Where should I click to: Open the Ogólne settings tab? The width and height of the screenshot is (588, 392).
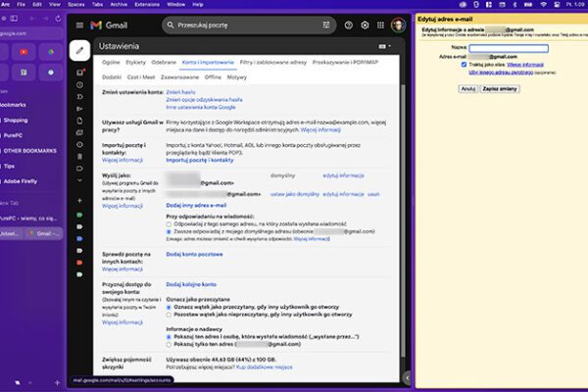pyautogui.click(x=111, y=63)
